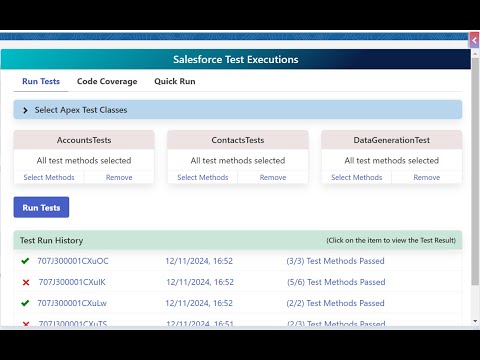Click the timestamp in the 707J300001CXuLw row
The height and width of the screenshot is (360, 480).
coord(199,303)
